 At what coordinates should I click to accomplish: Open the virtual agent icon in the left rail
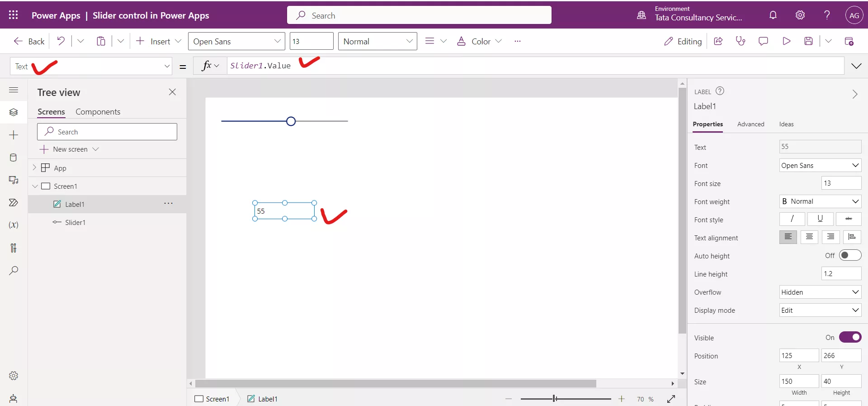(14, 398)
